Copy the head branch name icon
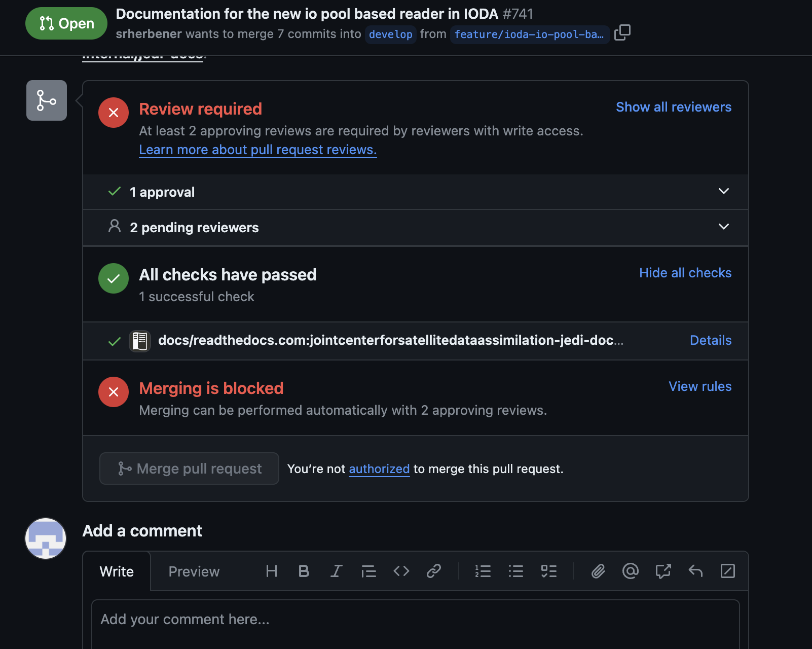 622,33
